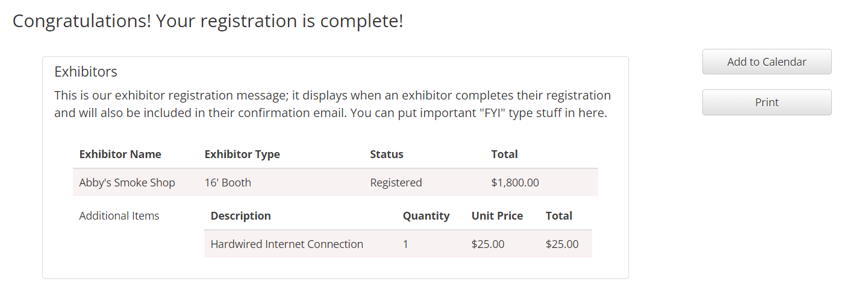The width and height of the screenshot is (868, 286).
Task: Click the Additional Items label
Action: pyautogui.click(x=119, y=215)
